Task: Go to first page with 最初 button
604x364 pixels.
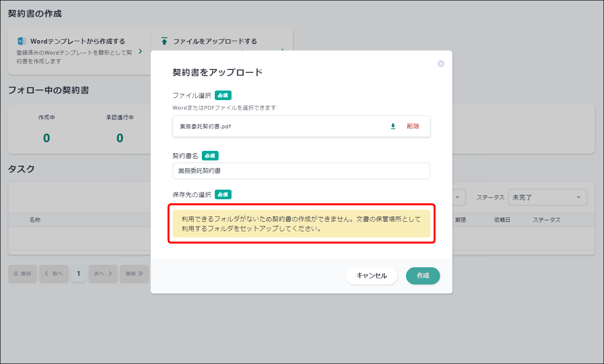Action: [23, 273]
